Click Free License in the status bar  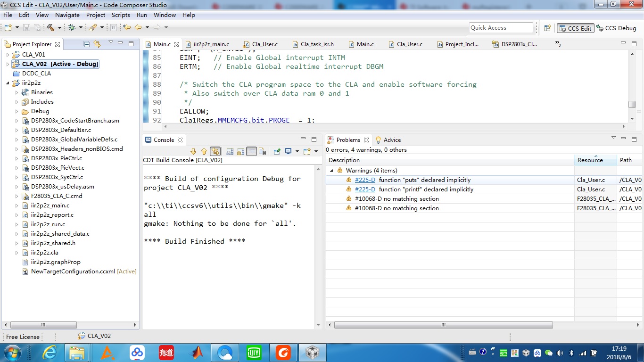point(23,337)
